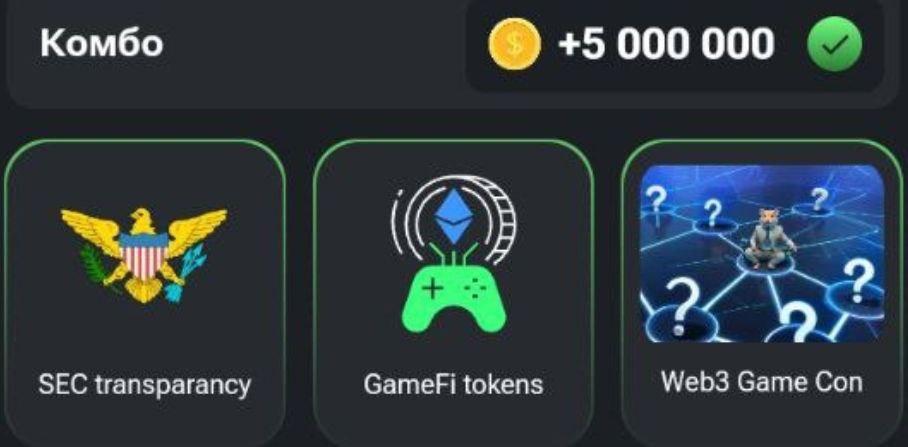908x447 pixels.
Task: Click the gold dollar coin icon
Action: [514, 43]
